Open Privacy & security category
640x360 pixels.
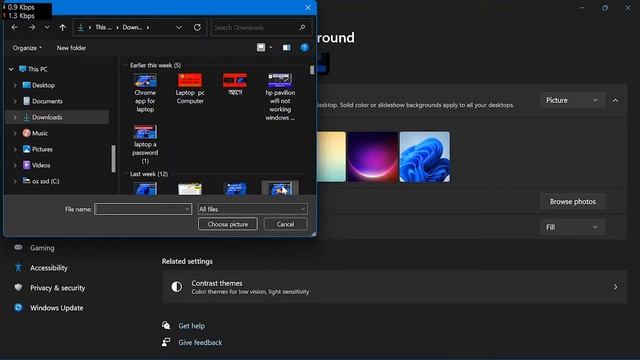(58, 288)
